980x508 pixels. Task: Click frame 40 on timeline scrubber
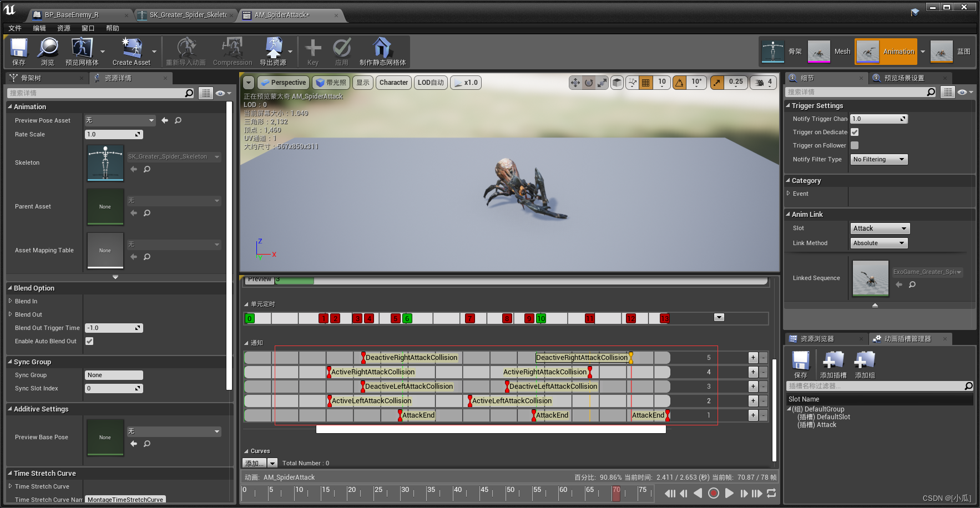coord(457,492)
